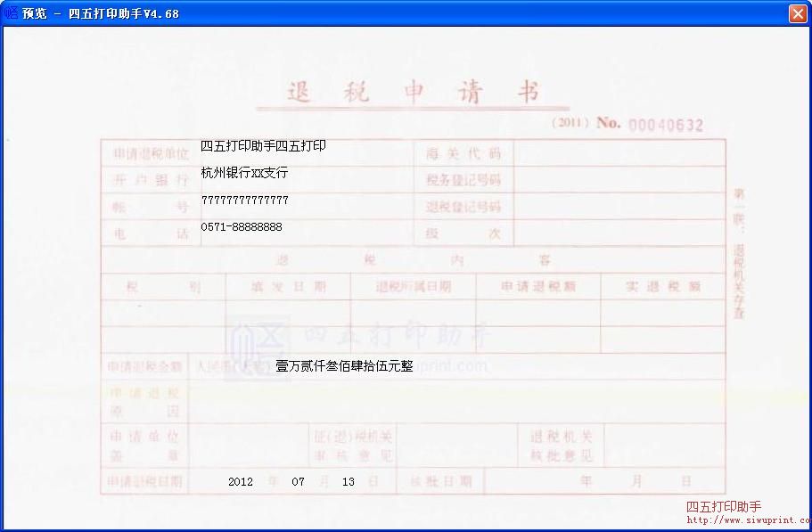The image size is (812, 532).
Task: Click the phone number 0571-88888888
Action: click(242, 227)
